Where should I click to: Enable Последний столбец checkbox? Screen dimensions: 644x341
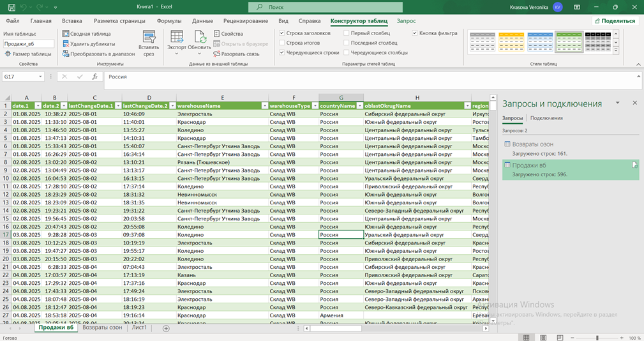(x=346, y=43)
